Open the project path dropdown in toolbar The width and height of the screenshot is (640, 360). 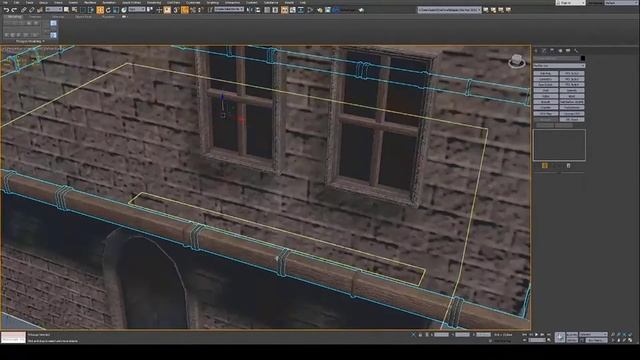[449, 10]
